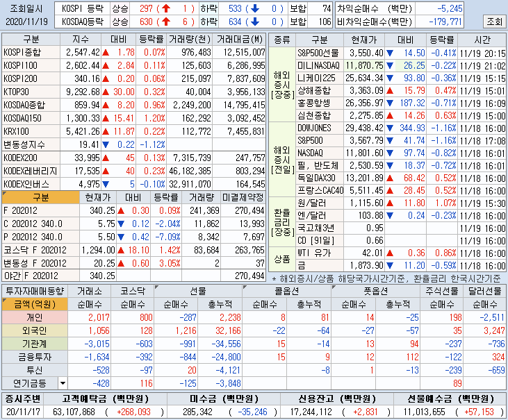508x420 pixels.
Task: Select the 외국인 investor row label
Action: pyautogui.click(x=35, y=330)
